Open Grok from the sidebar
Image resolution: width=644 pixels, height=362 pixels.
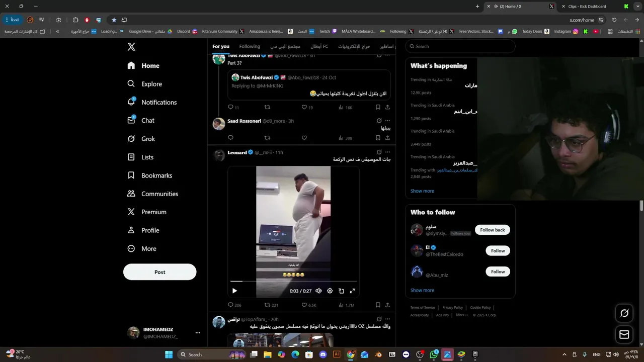[141, 139]
